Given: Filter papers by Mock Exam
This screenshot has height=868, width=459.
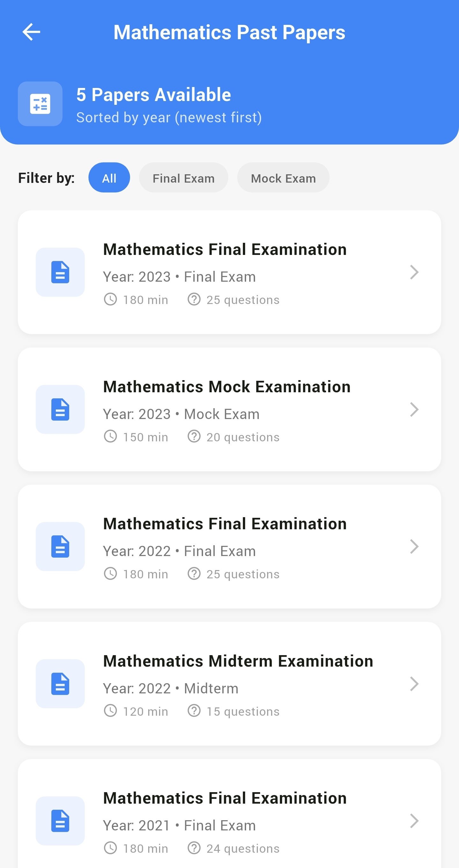Looking at the screenshot, I should 283,177.
